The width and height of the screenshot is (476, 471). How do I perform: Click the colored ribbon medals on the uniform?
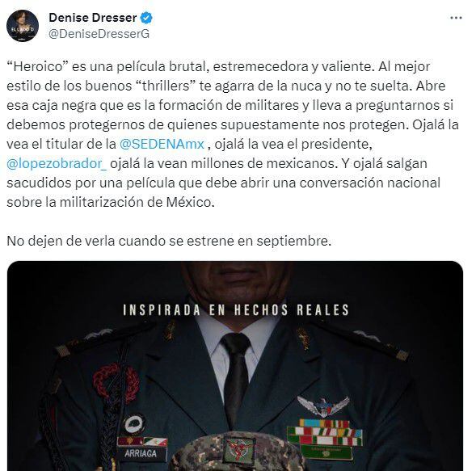[325, 433]
